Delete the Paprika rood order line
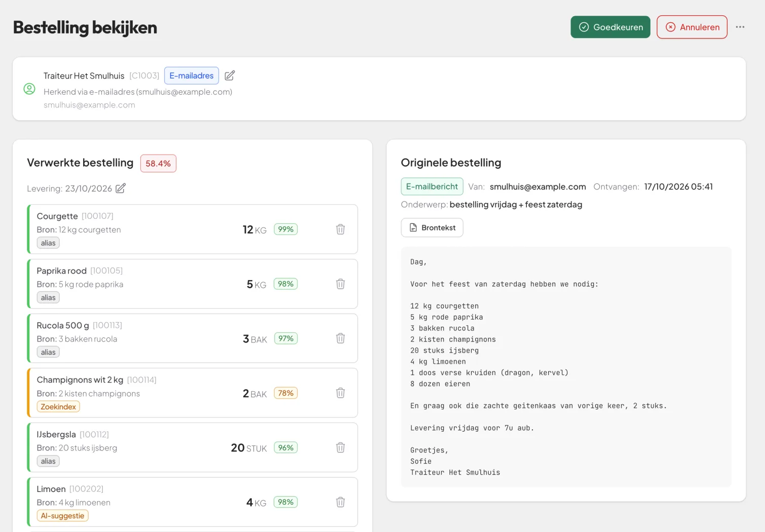 click(340, 284)
